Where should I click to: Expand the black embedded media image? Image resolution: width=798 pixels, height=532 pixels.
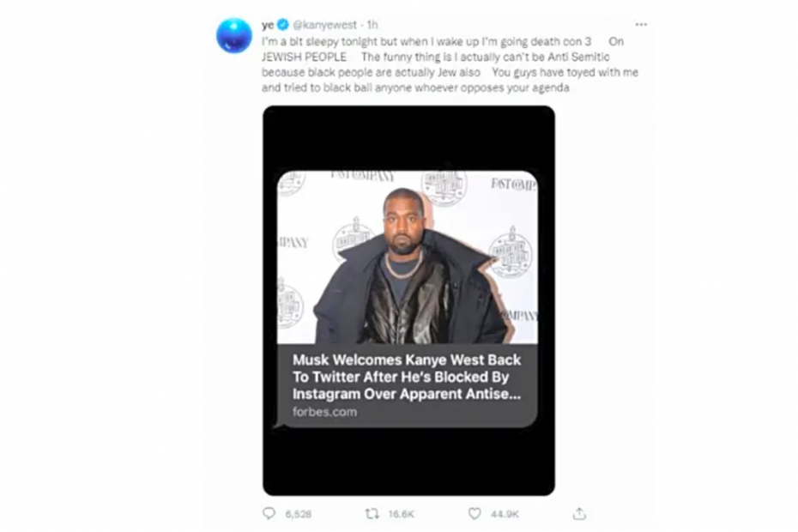(x=408, y=300)
